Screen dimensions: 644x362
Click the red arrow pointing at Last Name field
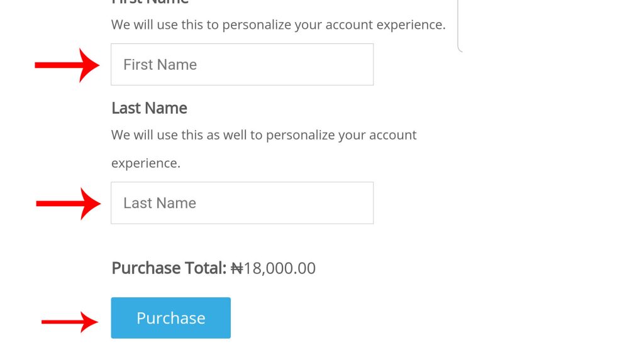69,203
